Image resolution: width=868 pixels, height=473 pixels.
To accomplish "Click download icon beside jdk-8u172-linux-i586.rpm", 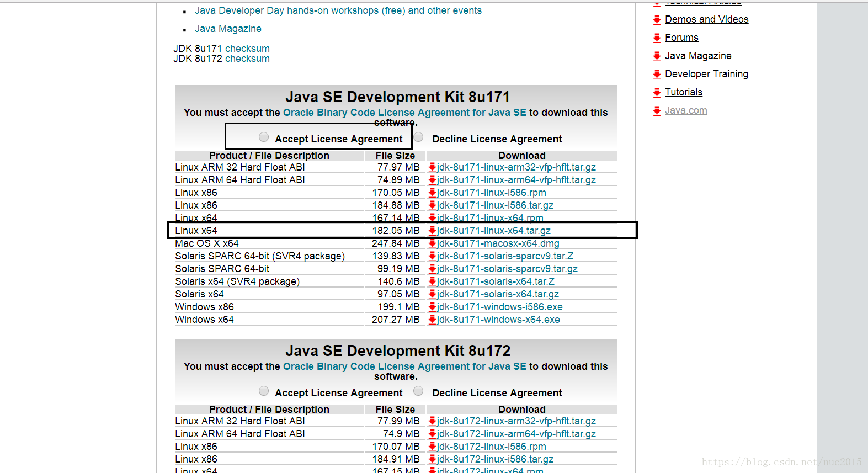I will 432,447.
